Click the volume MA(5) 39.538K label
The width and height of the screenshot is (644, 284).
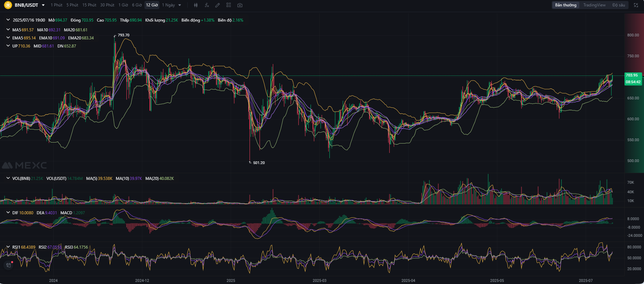pyautogui.click(x=99, y=178)
